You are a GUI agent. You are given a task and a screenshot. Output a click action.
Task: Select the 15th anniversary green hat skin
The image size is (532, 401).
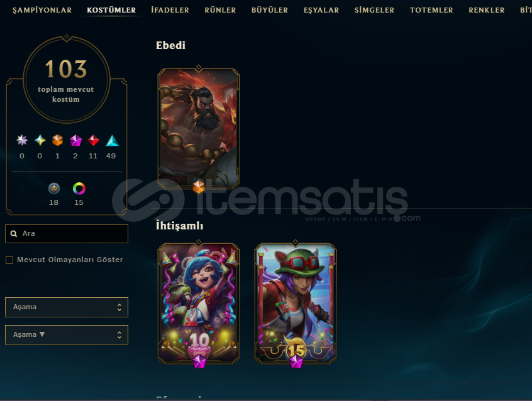[296, 304]
